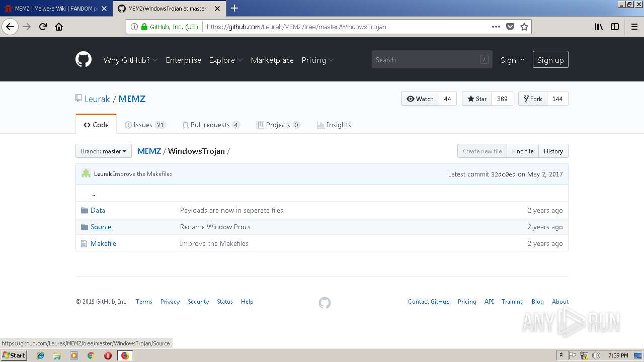The width and height of the screenshot is (644, 362).
Task: Open MEMZ repository title link
Action: coord(132,99)
